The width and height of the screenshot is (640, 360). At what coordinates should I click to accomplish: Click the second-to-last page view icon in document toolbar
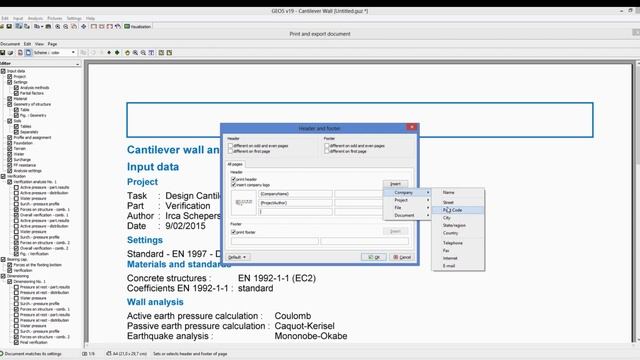point(161,52)
